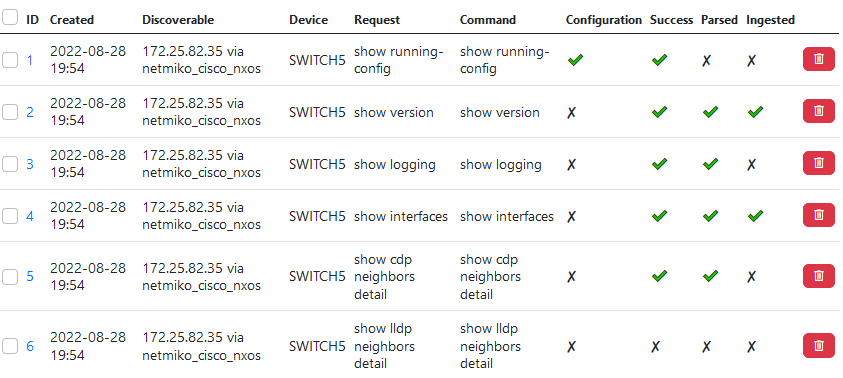Click trash icon for show version row
The width and height of the screenshot is (843, 378).
point(818,111)
